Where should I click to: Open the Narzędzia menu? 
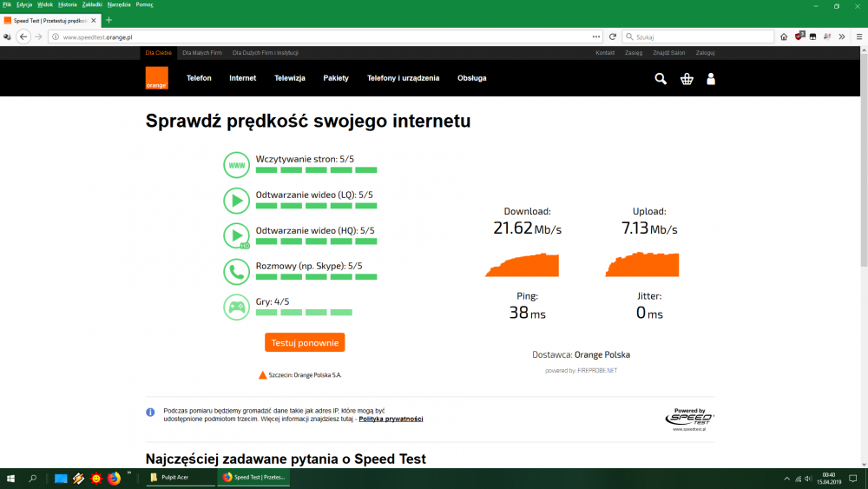119,4
